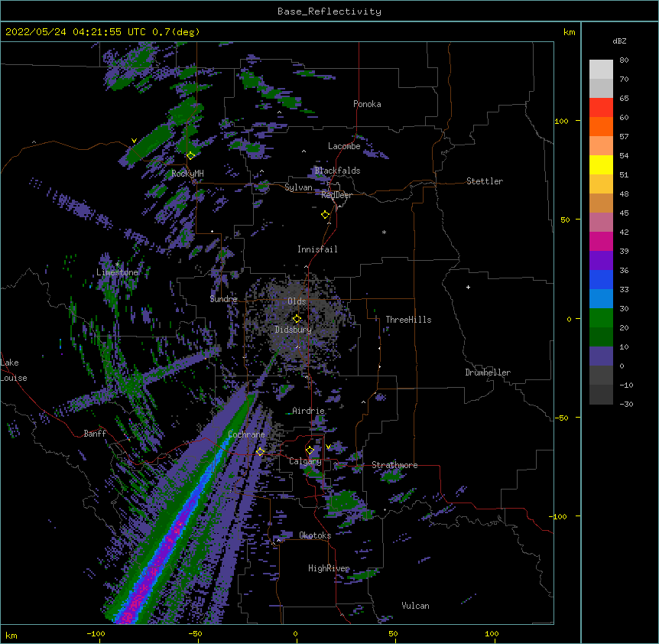Click the Ponoka city label
Screen dimensions: 659x644
[367, 104]
